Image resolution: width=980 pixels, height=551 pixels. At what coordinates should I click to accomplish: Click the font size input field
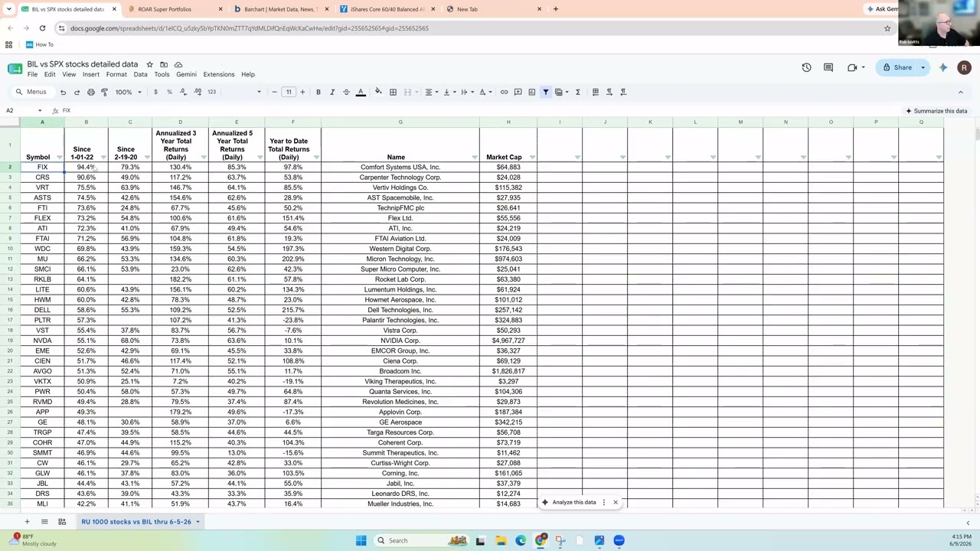pyautogui.click(x=289, y=92)
